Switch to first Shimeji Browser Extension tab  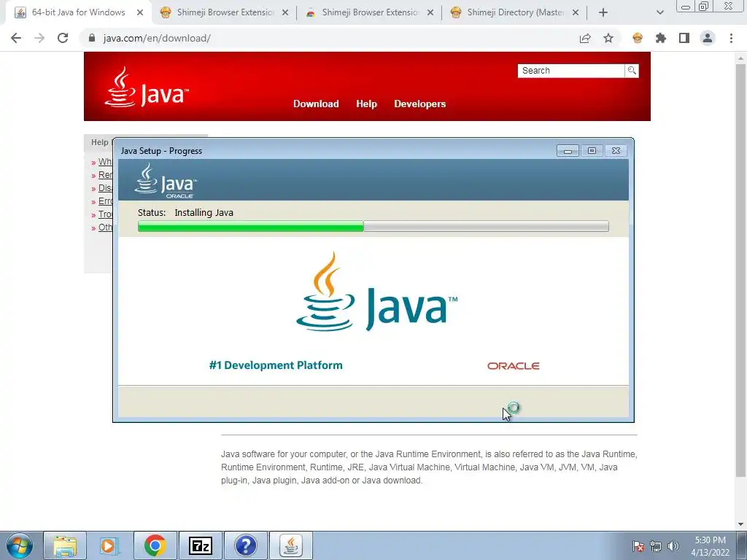[x=224, y=12]
